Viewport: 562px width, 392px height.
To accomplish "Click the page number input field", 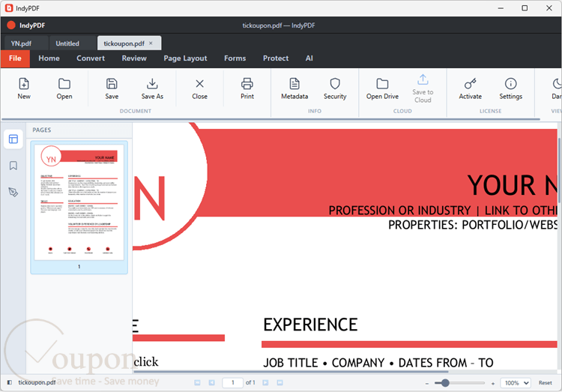I will pyautogui.click(x=232, y=383).
